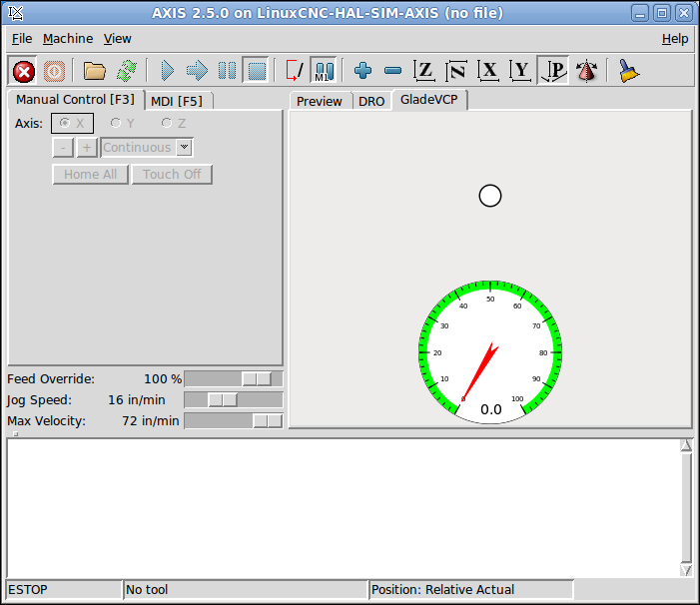Screen dimensions: 700x605
Task: Toggle the machine power button
Action: (x=54, y=71)
